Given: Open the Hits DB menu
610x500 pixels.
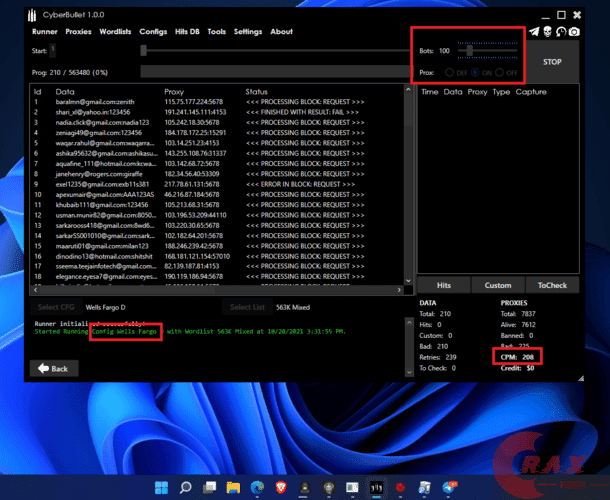Looking at the screenshot, I should (187, 32).
